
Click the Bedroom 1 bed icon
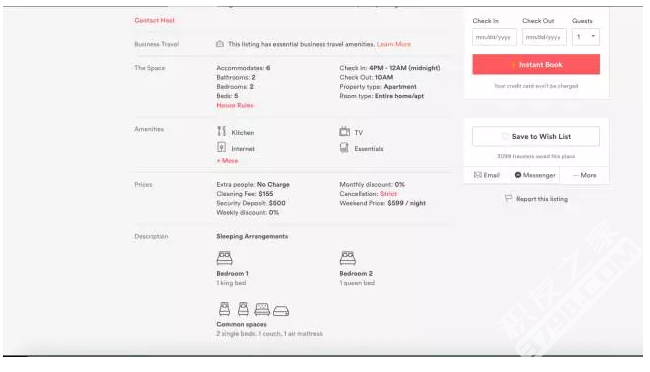coord(224,258)
